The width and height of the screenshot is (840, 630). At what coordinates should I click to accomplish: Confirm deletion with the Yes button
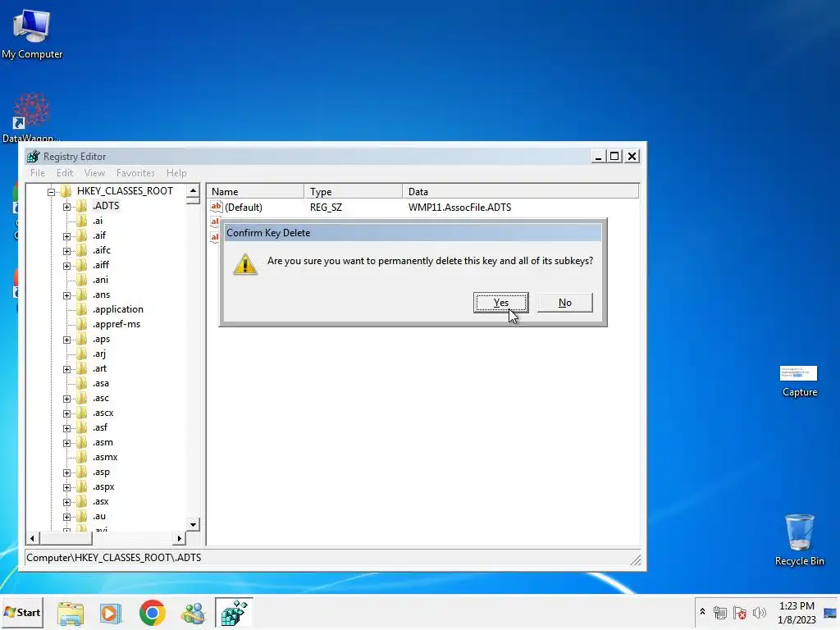501,303
